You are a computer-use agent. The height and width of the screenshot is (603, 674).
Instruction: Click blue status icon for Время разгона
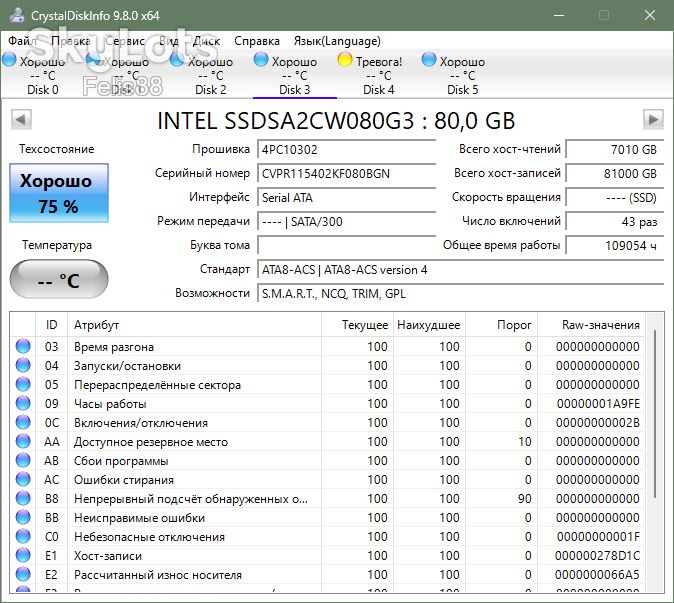(x=23, y=346)
